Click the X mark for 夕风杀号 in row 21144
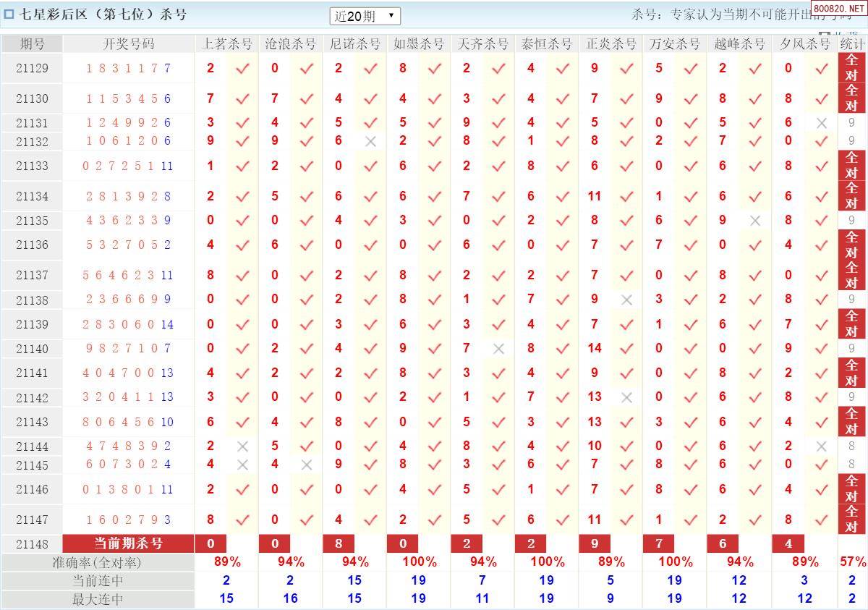The width and height of the screenshot is (868, 610). [821, 446]
